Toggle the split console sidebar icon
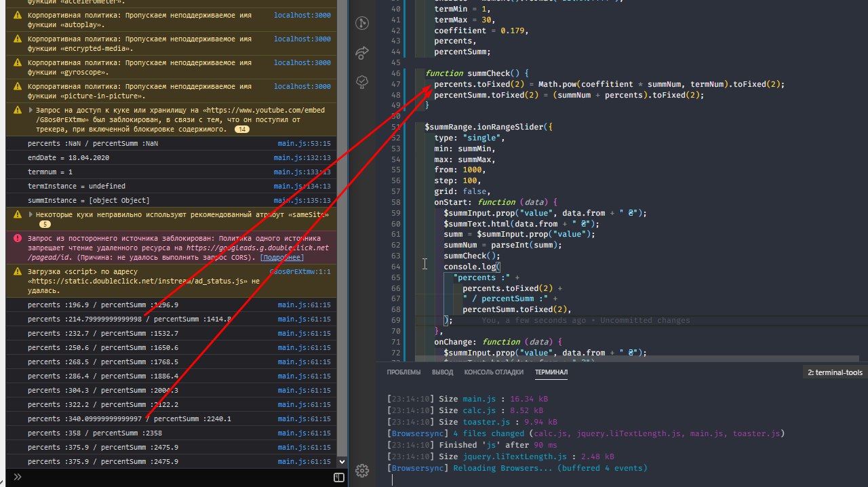Screen dimensions: 868x487 click(x=339, y=478)
